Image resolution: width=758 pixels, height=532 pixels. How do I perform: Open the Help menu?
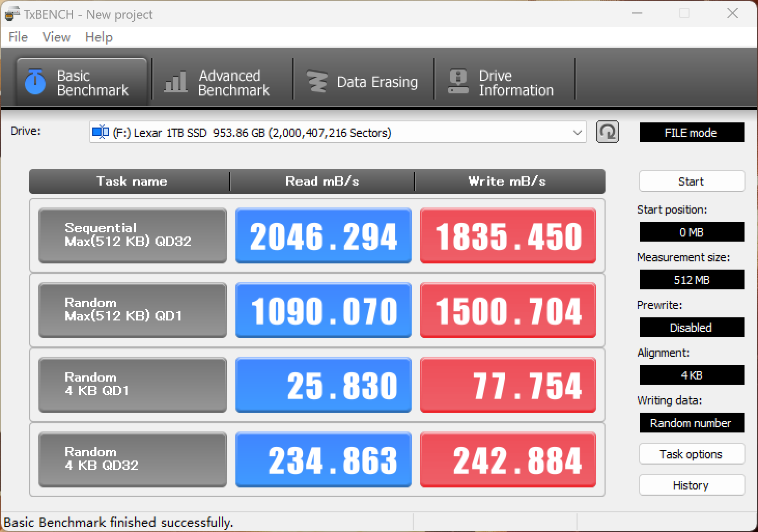point(99,37)
